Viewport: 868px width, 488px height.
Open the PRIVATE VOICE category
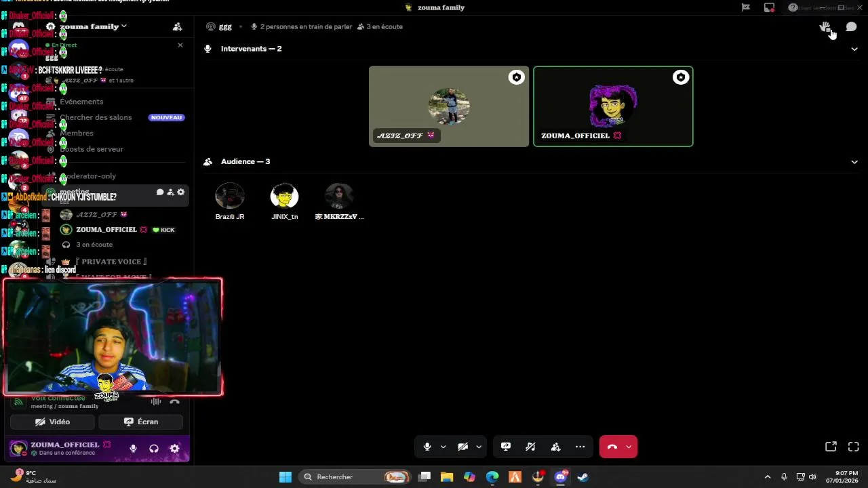(x=111, y=262)
